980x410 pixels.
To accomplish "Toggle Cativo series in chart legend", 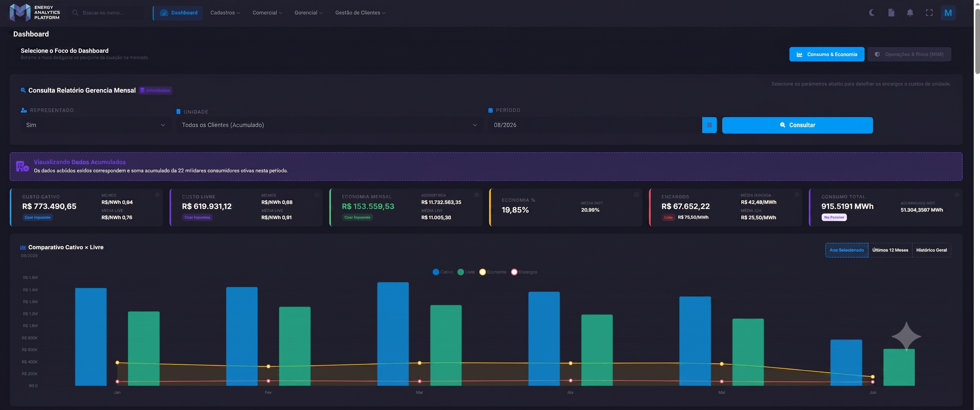I will click(443, 272).
